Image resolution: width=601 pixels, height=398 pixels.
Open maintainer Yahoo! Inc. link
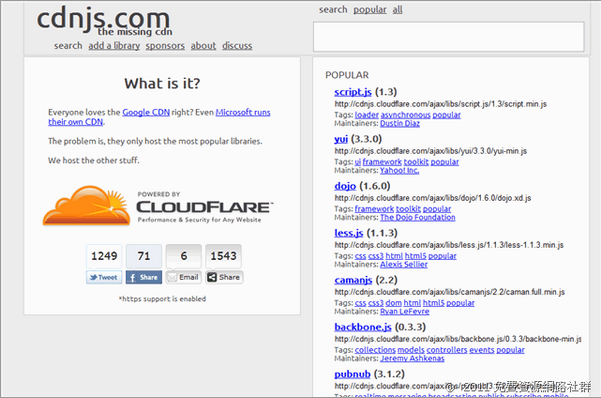[x=399, y=170]
